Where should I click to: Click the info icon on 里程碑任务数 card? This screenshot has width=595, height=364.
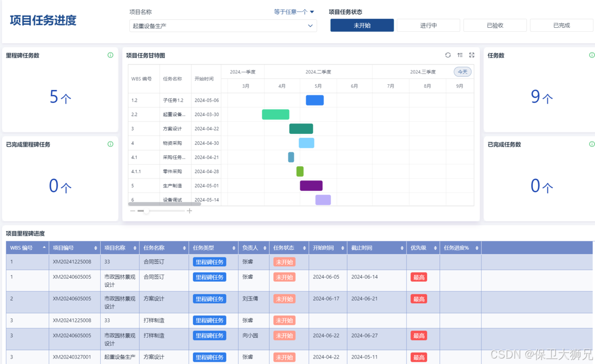[x=111, y=55]
